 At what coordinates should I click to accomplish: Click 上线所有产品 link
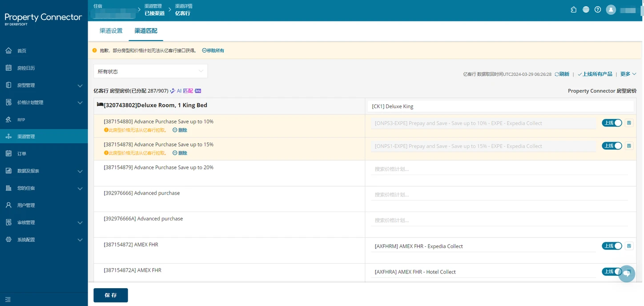pos(595,74)
